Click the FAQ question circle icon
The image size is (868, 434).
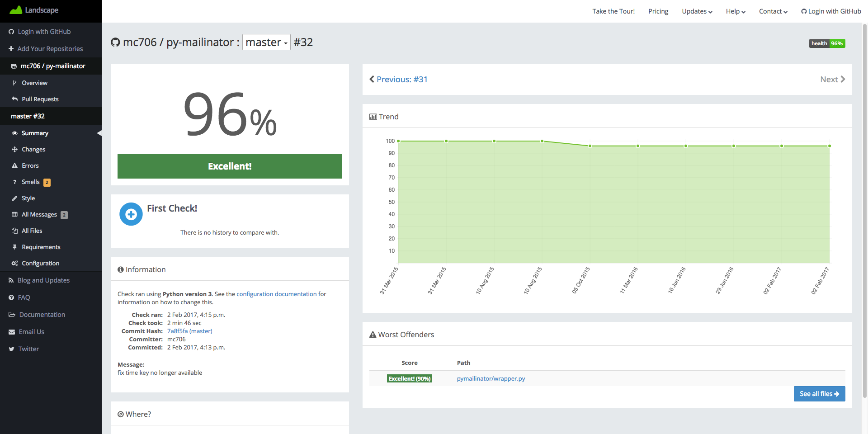pyautogui.click(x=11, y=297)
